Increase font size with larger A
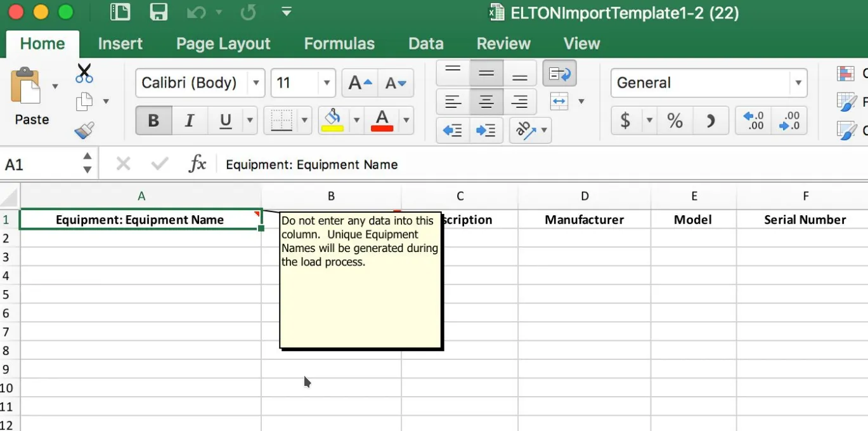868x431 pixels. 360,83
